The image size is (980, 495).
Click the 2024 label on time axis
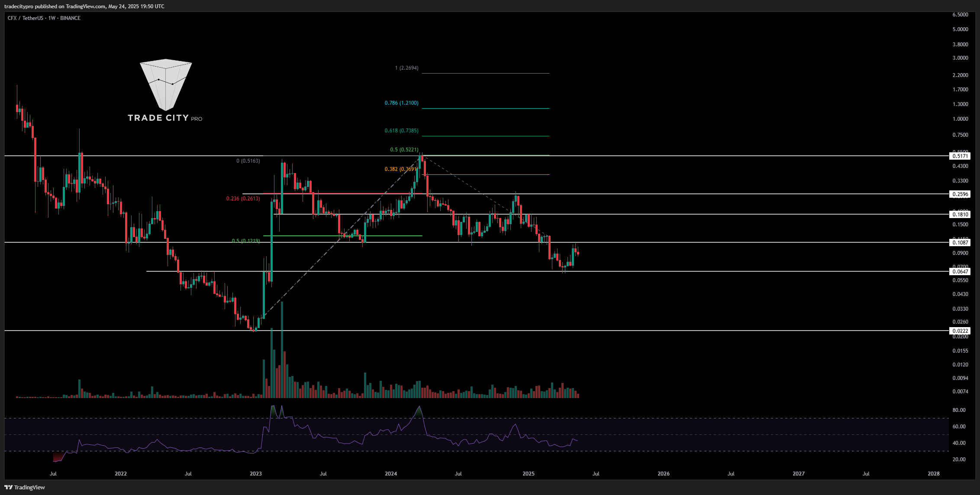coord(391,474)
